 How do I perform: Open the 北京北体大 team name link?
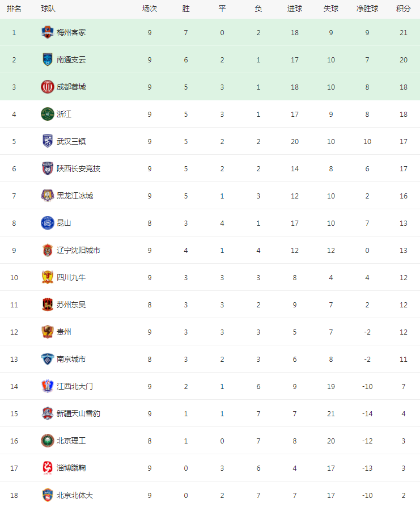75,495
